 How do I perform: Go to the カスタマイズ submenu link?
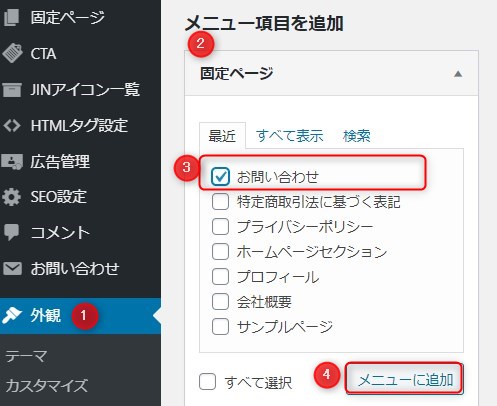(47, 386)
